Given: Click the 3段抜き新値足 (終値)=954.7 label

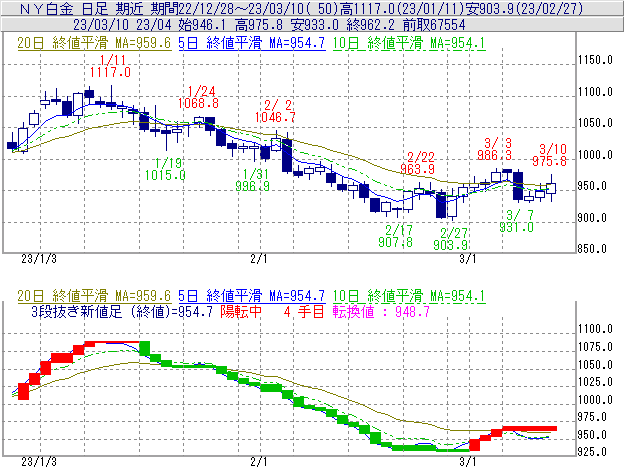Looking at the screenshot, I should click(x=122, y=311).
